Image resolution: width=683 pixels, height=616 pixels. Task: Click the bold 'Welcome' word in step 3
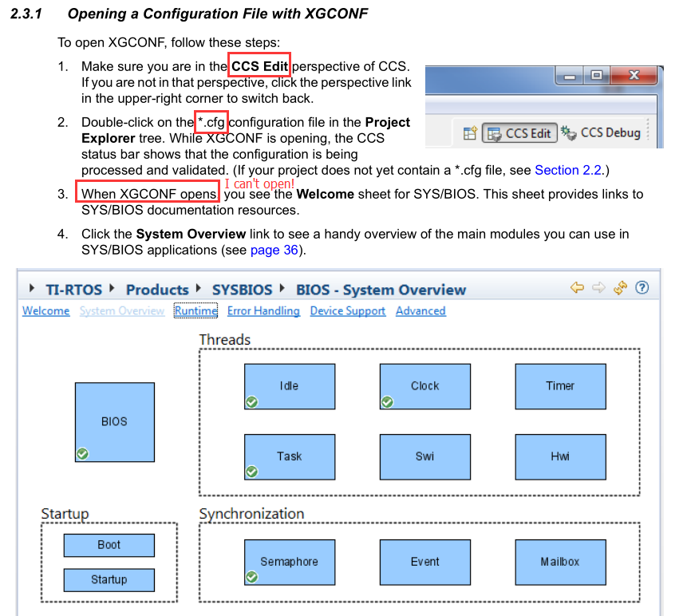pos(326,194)
